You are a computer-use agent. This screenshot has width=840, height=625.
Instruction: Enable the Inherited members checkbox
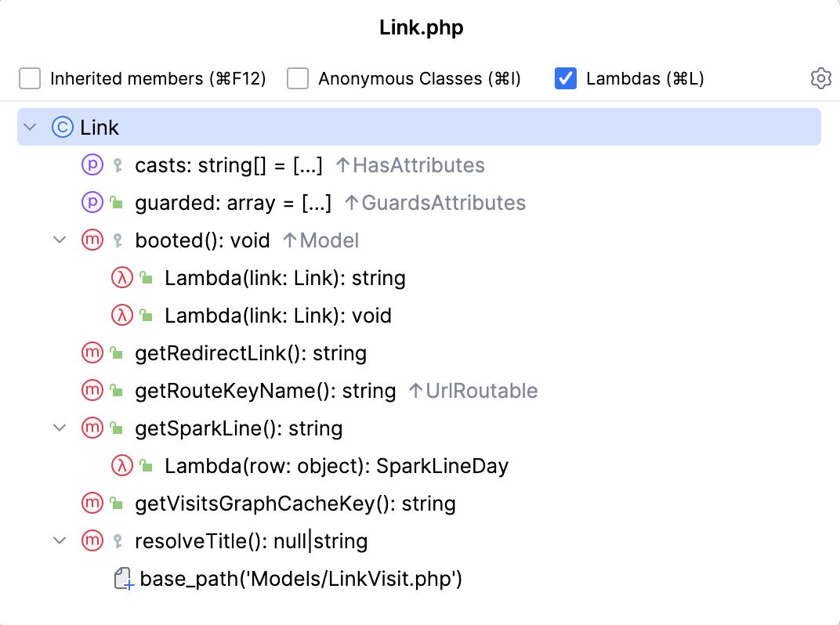[30, 78]
